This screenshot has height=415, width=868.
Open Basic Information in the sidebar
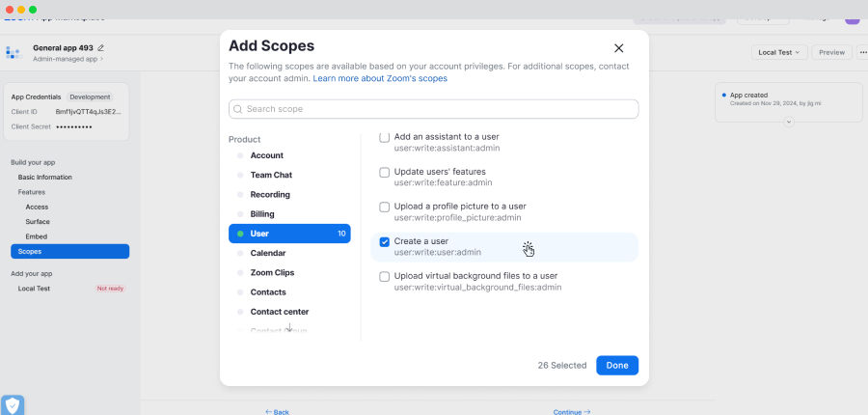point(44,178)
